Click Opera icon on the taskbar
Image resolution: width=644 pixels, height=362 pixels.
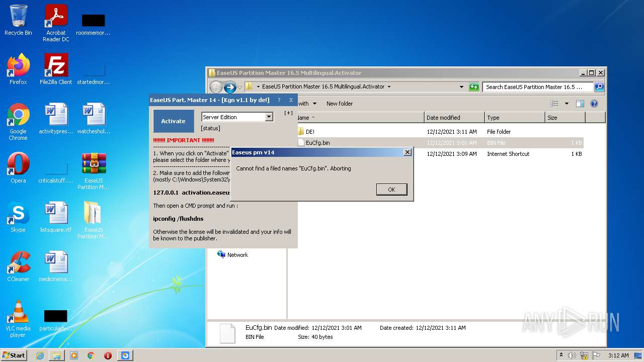click(108, 355)
